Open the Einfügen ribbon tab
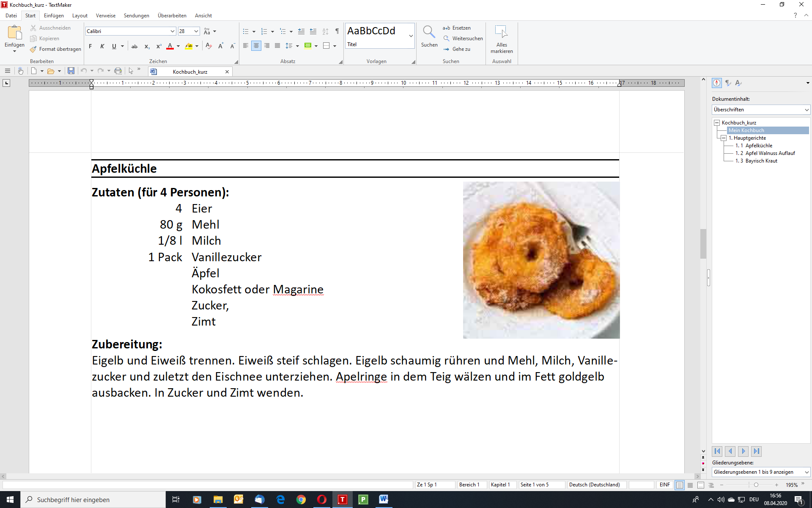 (x=54, y=16)
